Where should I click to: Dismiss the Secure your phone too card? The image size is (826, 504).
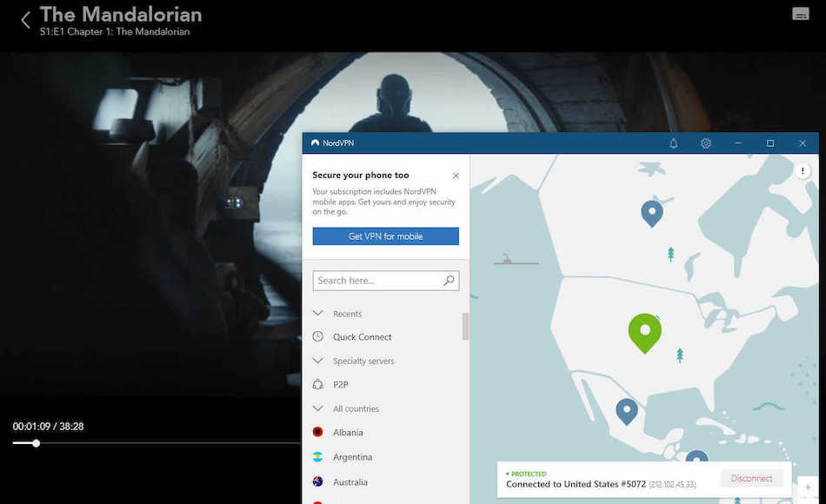click(x=456, y=176)
